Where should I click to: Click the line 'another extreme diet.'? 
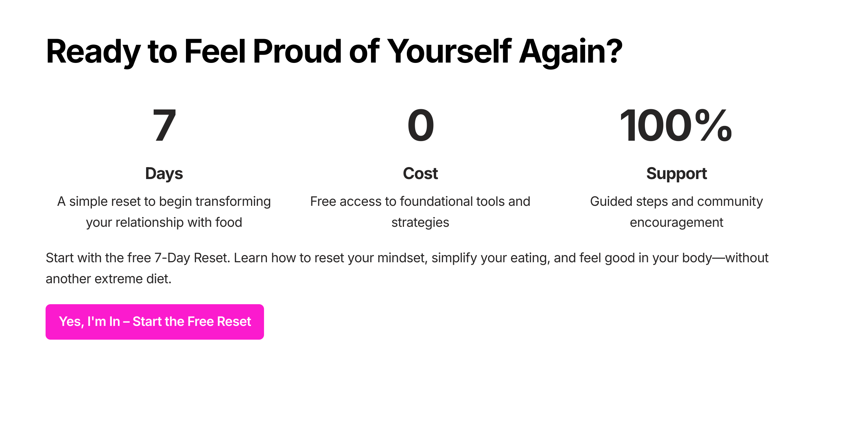[109, 279]
